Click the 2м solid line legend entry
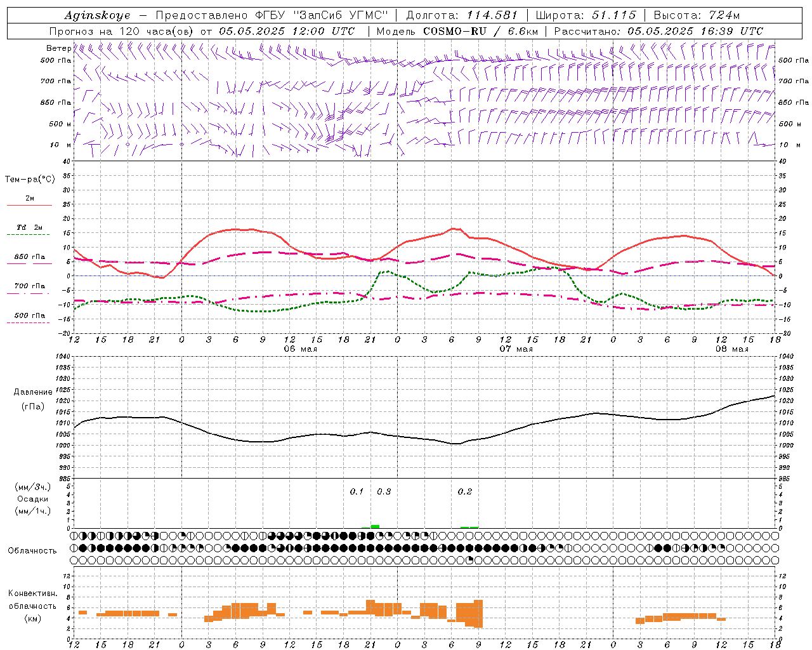This screenshot has height=650, width=812. click(x=30, y=202)
